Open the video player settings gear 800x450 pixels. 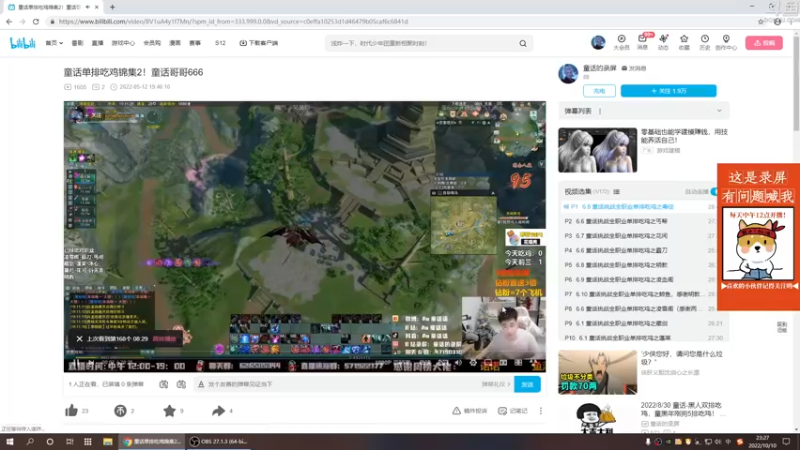pyautogui.click(x=473, y=363)
